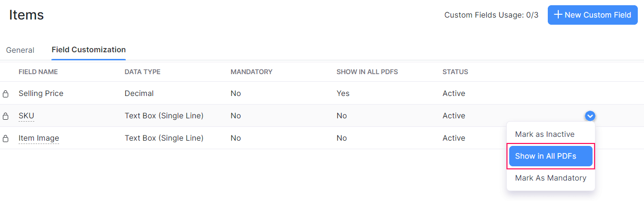Screen dimensions: 644x201
Task: Click the Show in All PDFs column header
Action: pyautogui.click(x=367, y=72)
